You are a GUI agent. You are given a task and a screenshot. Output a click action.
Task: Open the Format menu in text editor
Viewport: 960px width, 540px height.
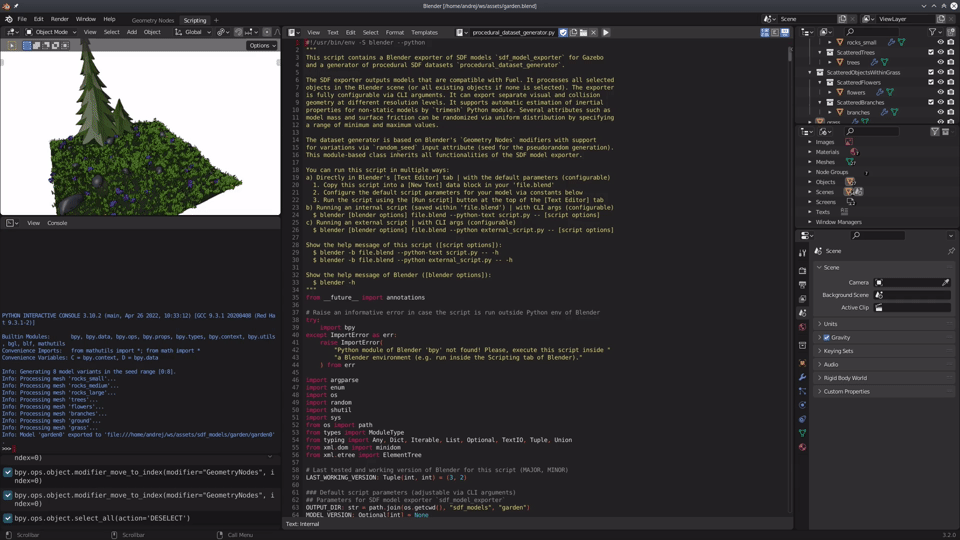[x=394, y=32]
